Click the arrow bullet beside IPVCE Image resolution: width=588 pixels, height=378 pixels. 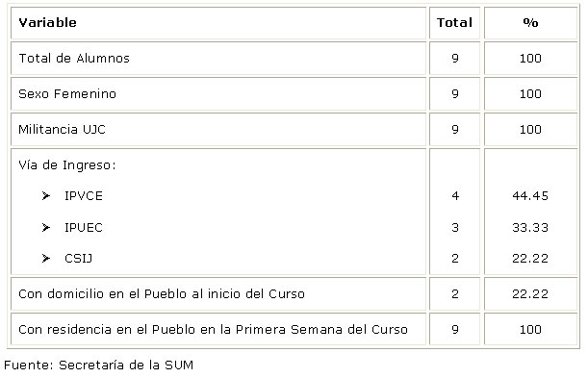tap(46, 195)
